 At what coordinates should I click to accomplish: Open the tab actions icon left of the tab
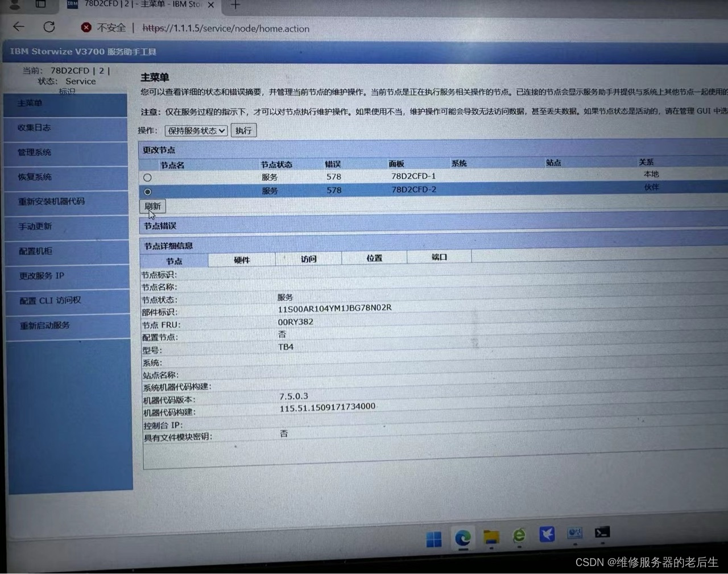coord(41,4)
